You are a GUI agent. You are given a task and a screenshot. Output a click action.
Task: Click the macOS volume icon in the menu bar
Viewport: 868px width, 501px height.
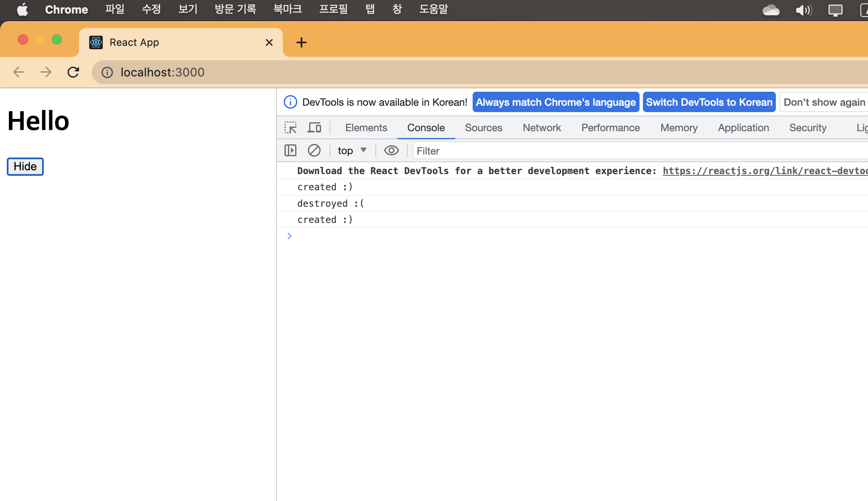point(803,10)
